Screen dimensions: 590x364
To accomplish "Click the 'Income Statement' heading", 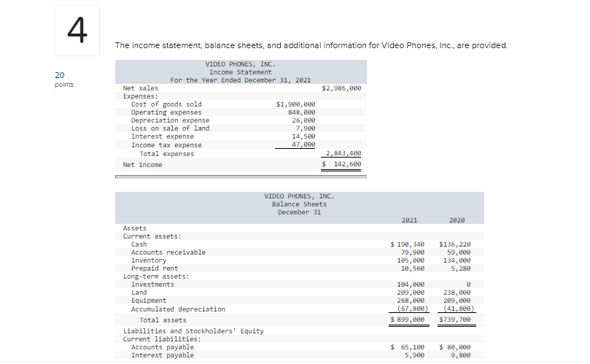I will pyautogui.click(x=241, y=72).
